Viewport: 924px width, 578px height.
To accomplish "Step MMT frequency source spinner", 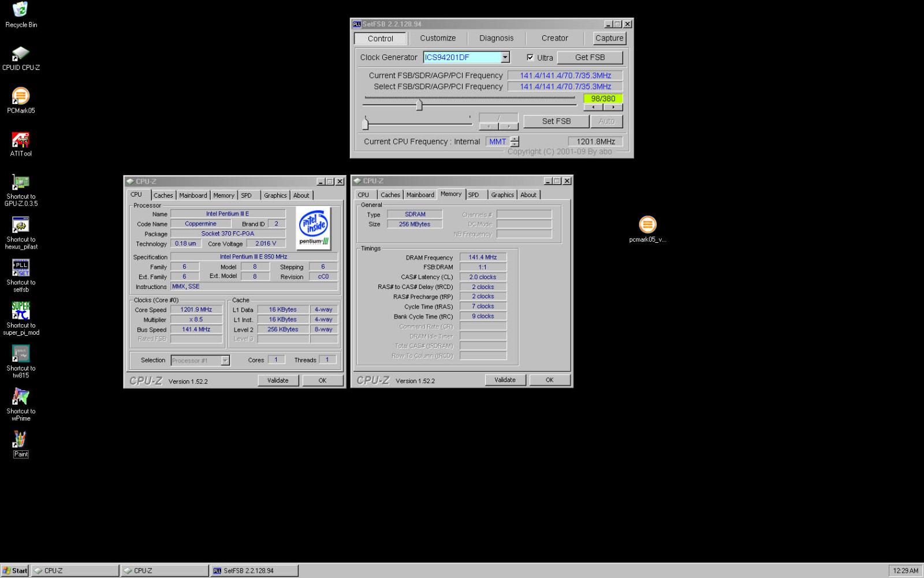I will click(515, 142).
